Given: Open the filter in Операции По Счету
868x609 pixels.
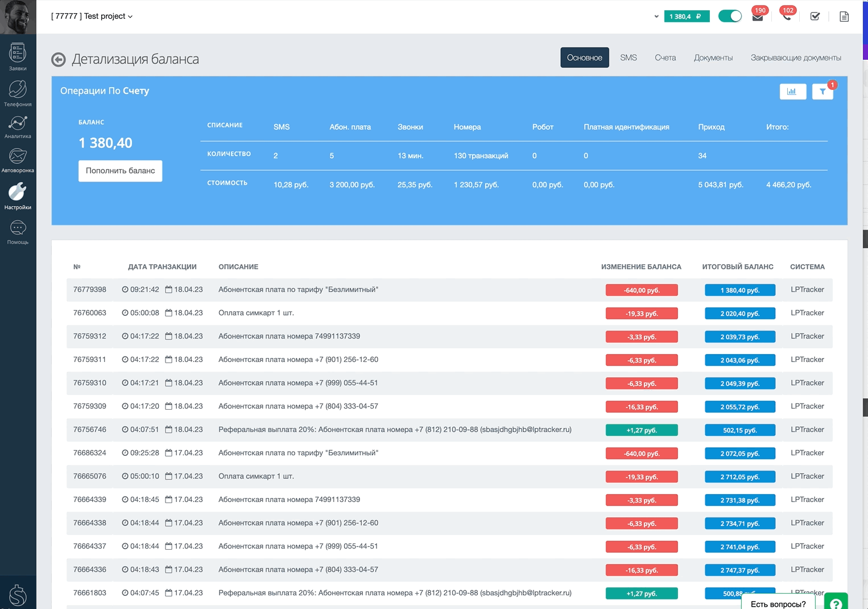Looking at the screenshot, I should point(822,91).
